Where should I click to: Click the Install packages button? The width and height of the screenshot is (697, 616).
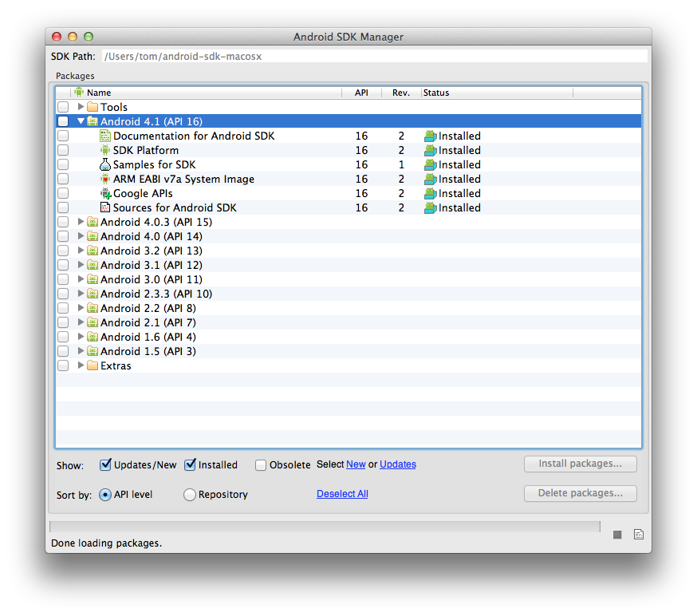580,464
